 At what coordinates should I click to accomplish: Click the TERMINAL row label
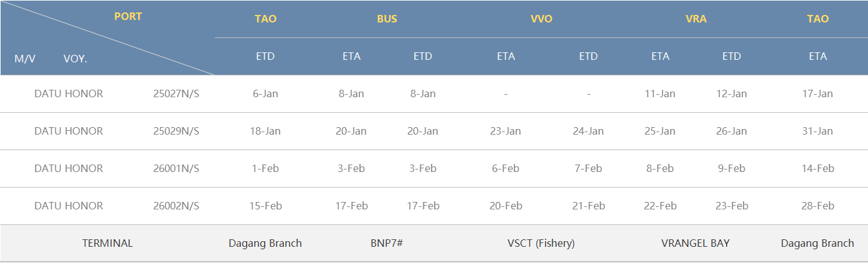click(x=108, y=243)
